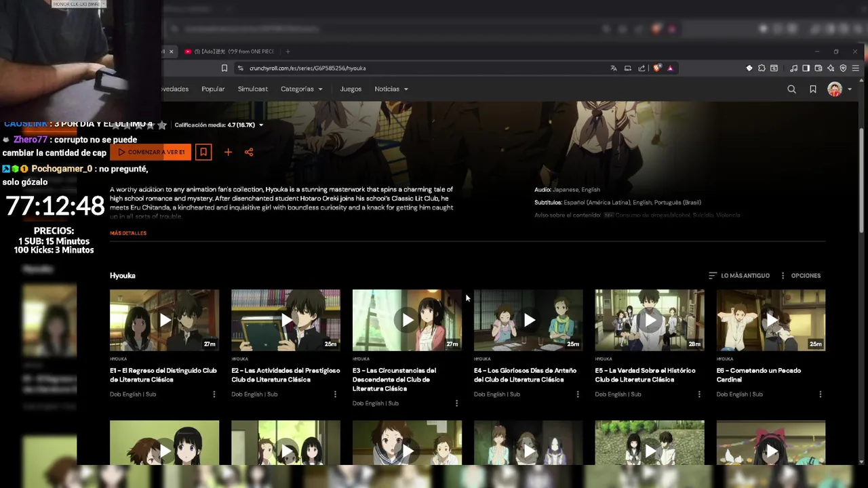Play episode E6 thumbnail
Viewport: 868px width, 488px height.
pyautogui.click(x=771, y=320)
